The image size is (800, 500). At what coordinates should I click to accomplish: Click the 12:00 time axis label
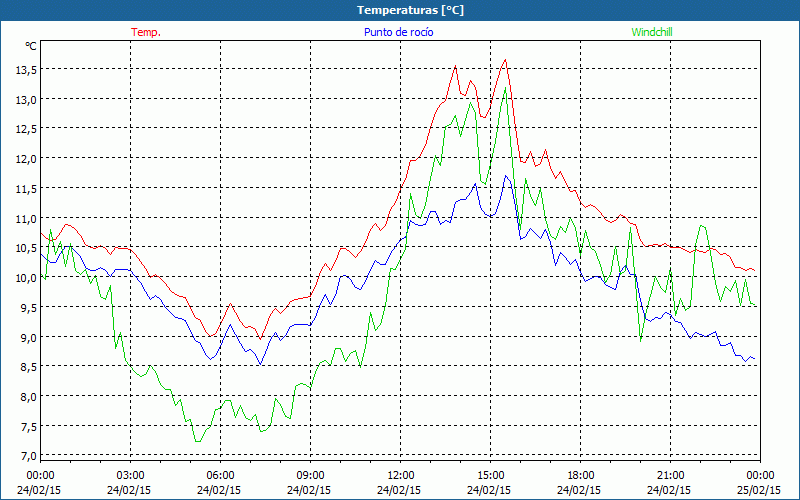[401, 476]
